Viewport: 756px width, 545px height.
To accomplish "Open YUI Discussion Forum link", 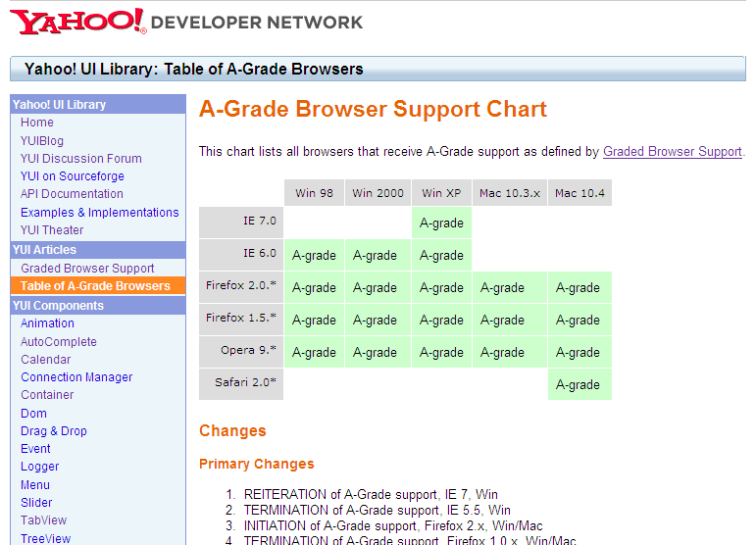I will pyautogui.click(x=81, y=159).
